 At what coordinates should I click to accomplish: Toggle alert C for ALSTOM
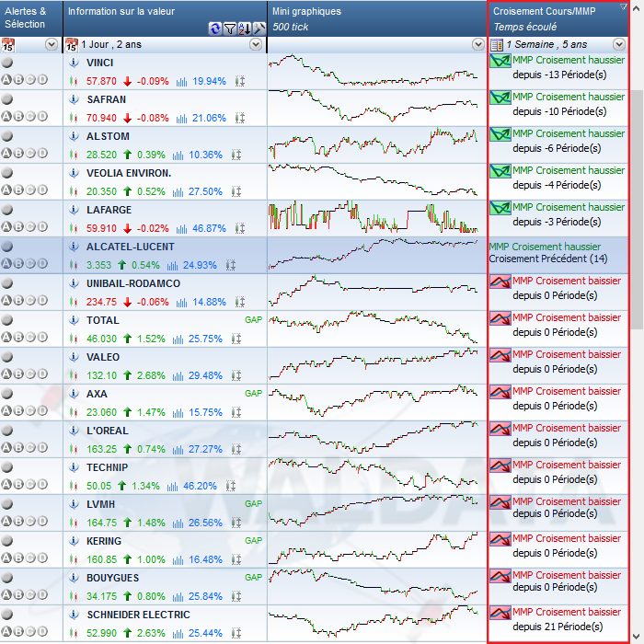(30, 154)
